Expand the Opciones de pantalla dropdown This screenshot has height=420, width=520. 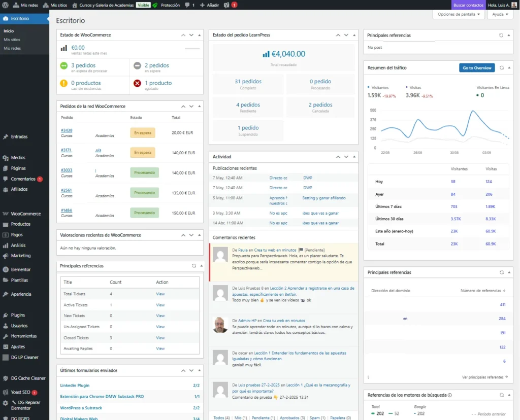[x=459, y=14]
